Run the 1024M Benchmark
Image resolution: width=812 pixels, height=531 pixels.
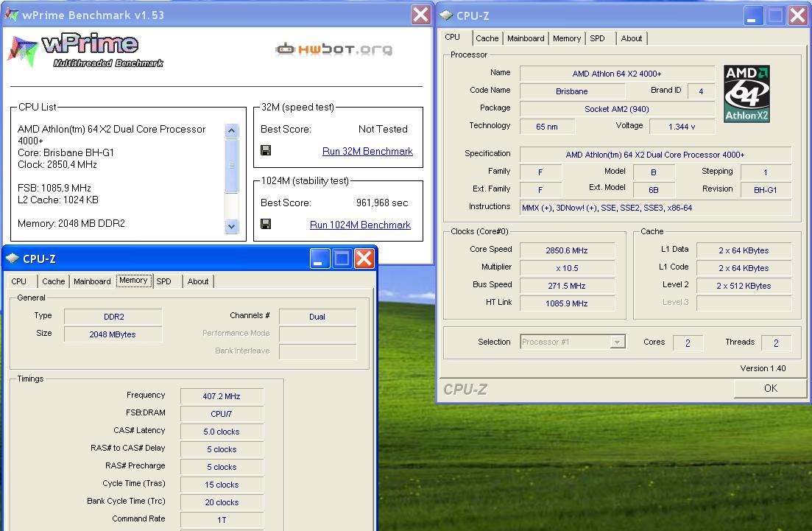(x=360, y=225)
